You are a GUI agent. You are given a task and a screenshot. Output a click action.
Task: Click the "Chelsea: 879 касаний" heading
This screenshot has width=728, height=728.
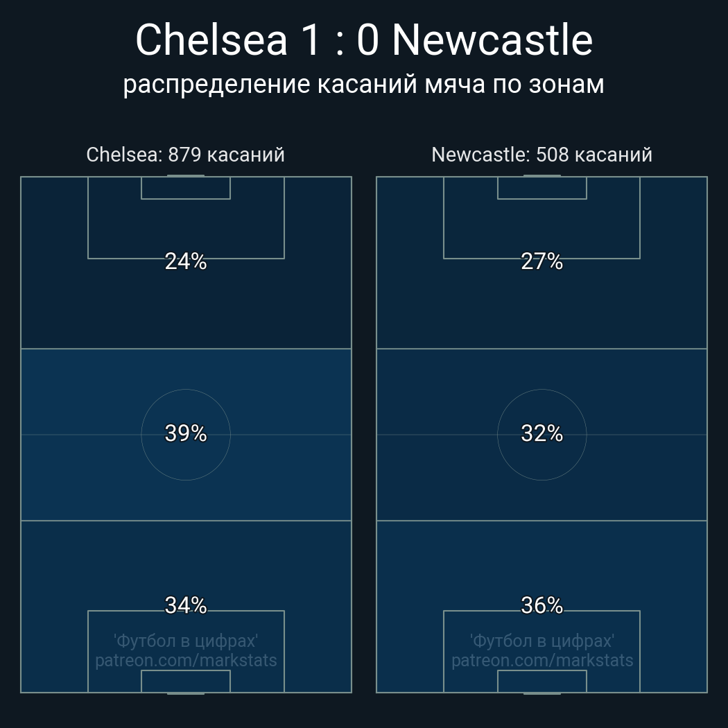(185, 155)
